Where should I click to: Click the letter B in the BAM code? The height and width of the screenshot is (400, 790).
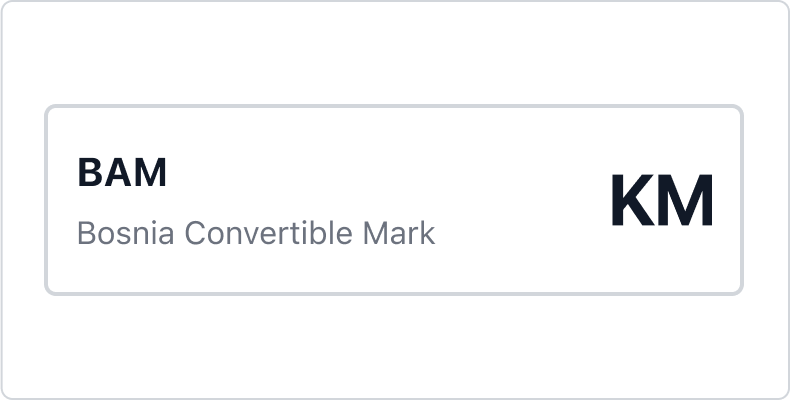(x=89, y=174)
